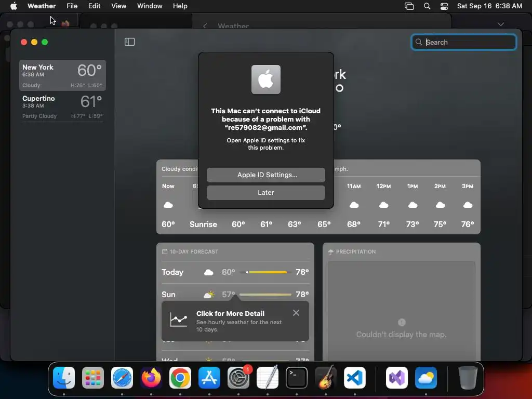Select New York in the city list

pos(62,75)
